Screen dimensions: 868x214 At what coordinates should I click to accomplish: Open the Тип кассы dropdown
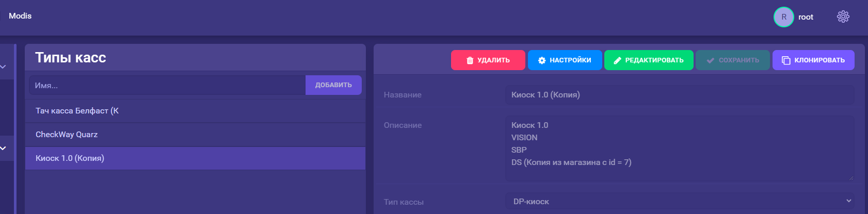(x=680, y=202)
